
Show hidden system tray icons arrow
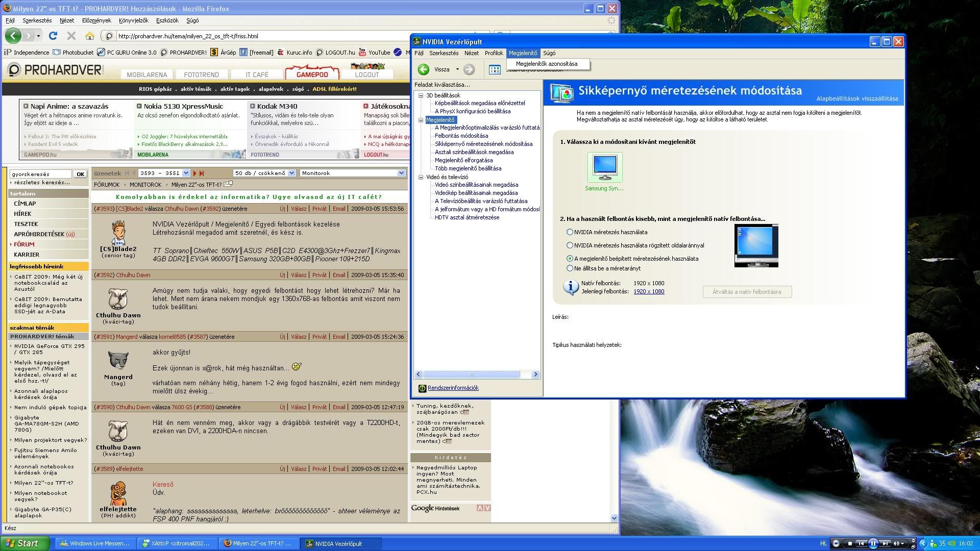click(923, 543)
